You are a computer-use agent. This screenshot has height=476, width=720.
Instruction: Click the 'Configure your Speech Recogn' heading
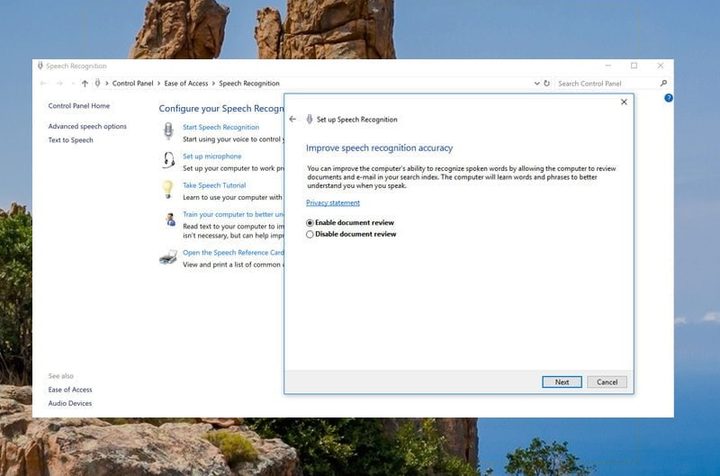[x=222, y=109]
